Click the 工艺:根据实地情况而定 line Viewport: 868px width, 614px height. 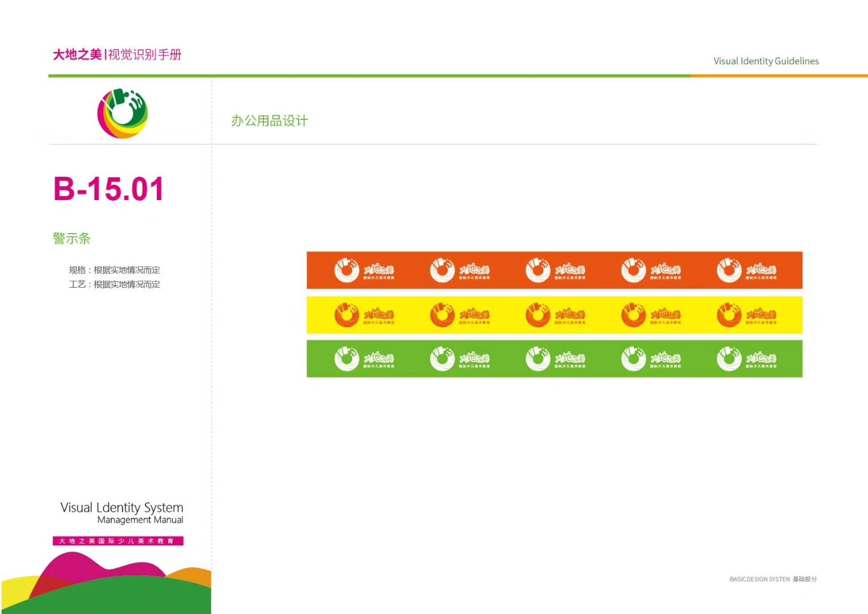click(114, 284)
